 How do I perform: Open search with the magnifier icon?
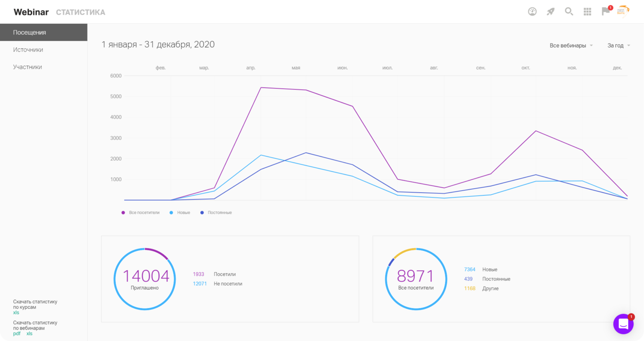(x=569, y=12)
